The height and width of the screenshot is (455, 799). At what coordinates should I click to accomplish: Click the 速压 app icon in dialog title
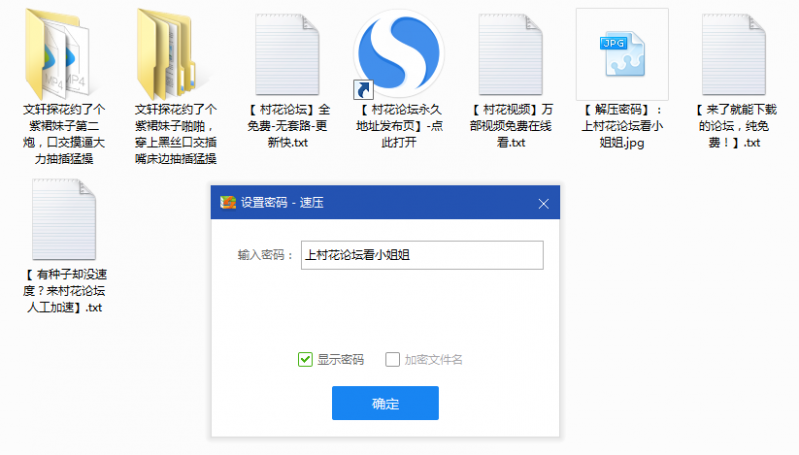point(227,203)
